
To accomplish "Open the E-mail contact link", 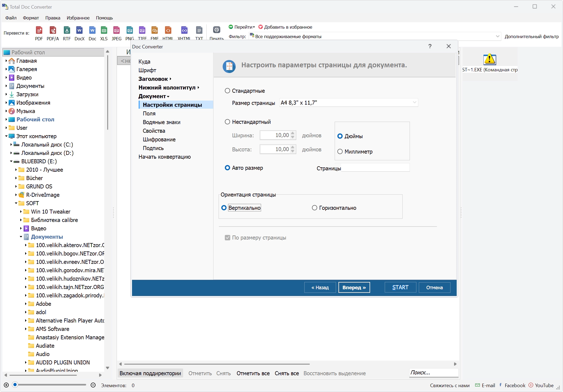I will click(x=485, y=385).
